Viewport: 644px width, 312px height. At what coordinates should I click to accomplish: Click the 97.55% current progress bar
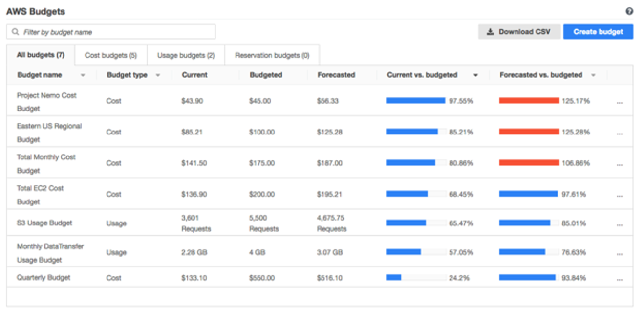pyautogui.click(x=416, y=100)
